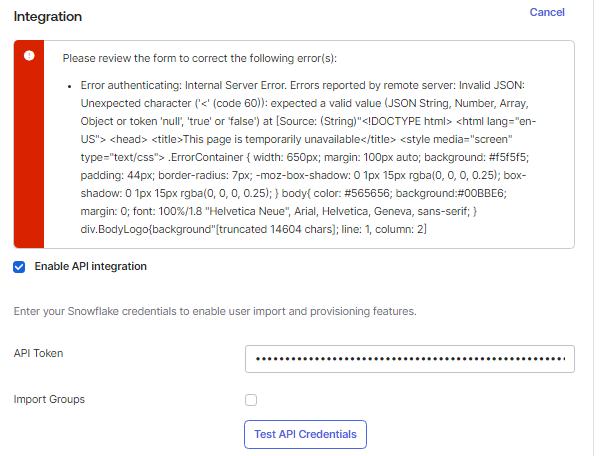The height and width of the screenshot is (456, 611).
Task: Click the Import Groups label
Action: tap(49, 400)
